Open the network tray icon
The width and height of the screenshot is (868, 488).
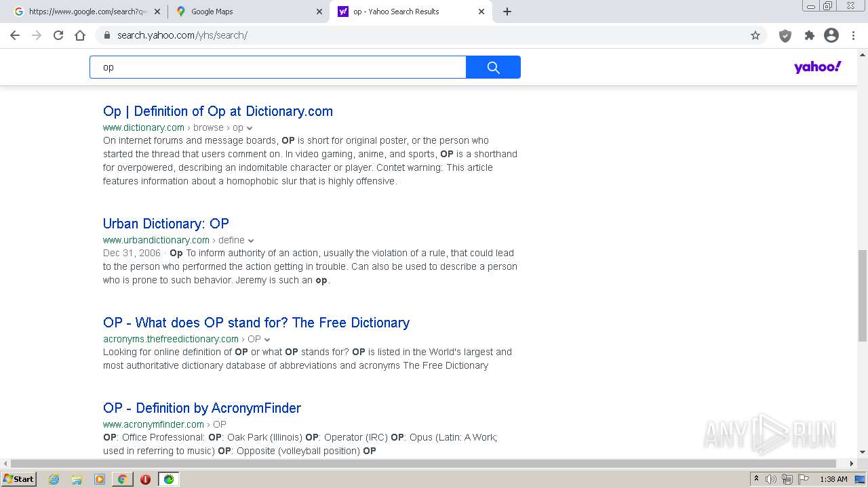tap(787, 479)
